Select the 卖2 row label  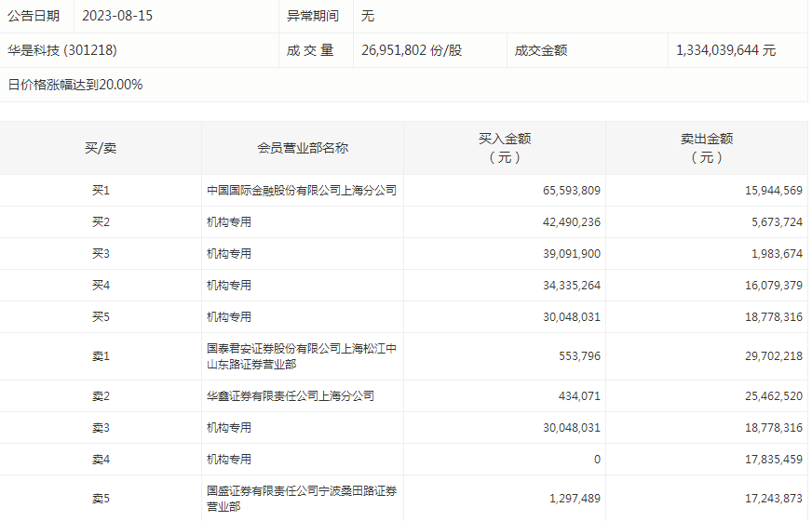click(x=101, y=396)
